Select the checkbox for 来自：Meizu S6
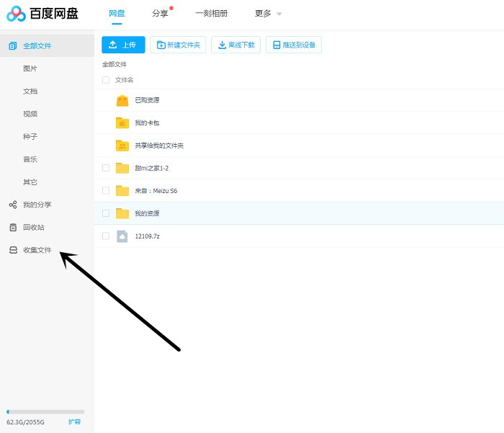This screenshot has width=504, height=433. (106, 191)
